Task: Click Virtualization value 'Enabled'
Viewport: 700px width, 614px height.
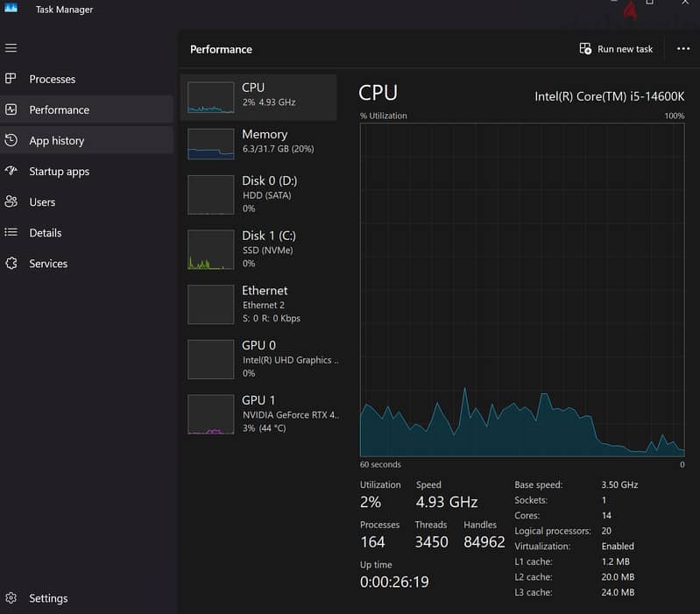Action: pos(618,547)
